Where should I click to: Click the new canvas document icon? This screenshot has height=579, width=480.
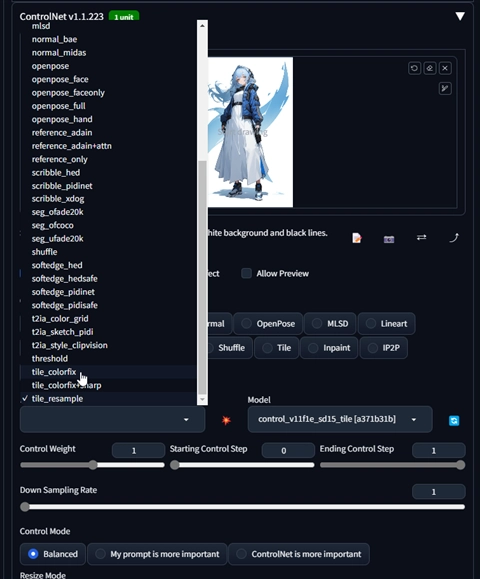click(357, 238)
